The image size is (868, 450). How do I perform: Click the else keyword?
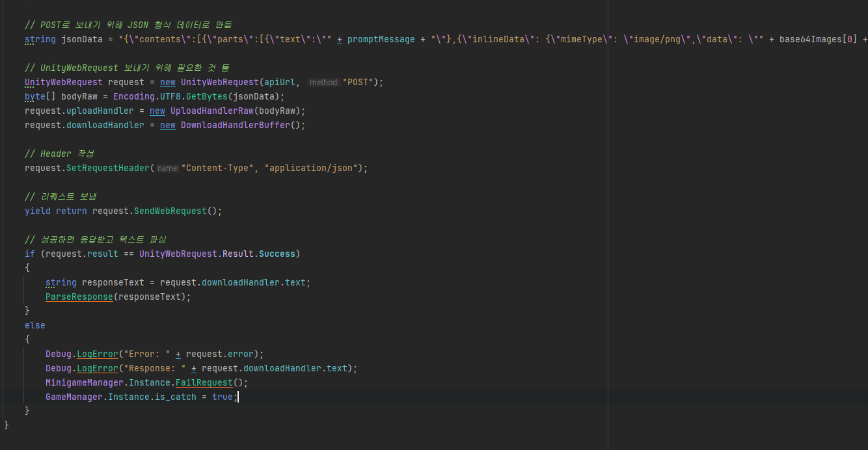(35, 325)
